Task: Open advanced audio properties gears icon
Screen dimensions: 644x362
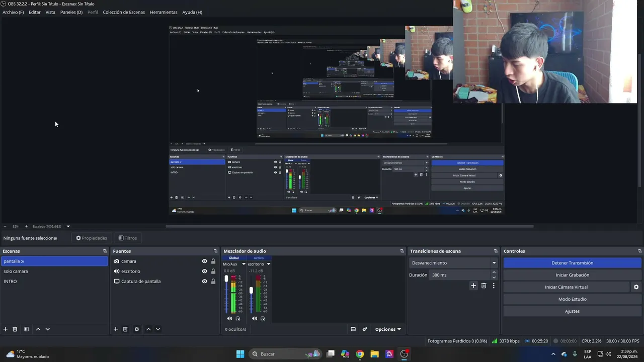Action: pyautogui.click(x=365, y=329)
